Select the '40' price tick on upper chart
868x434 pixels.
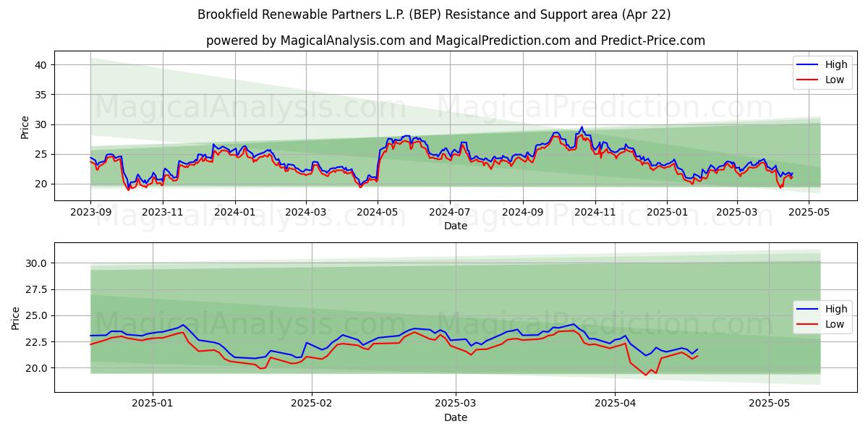tap(42, 65)
